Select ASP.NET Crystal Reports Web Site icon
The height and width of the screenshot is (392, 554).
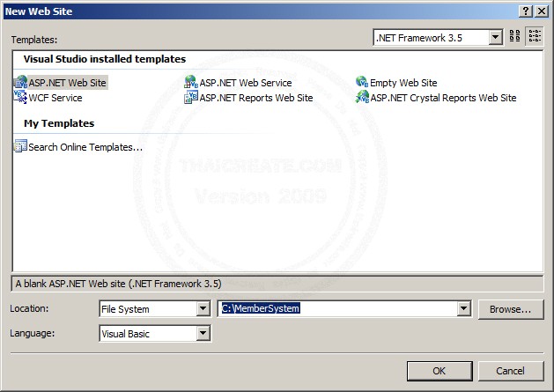click(x=362, y=97)
